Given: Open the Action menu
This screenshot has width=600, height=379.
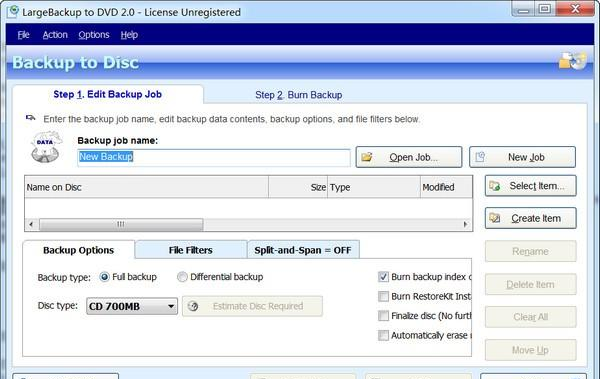Looking at the screenshot, I should [x=55, y=35].
